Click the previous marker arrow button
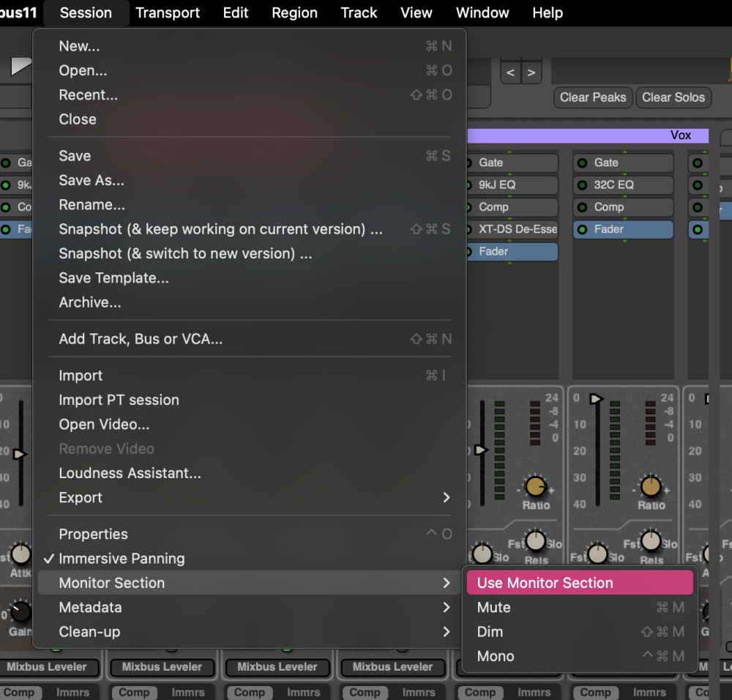Viewport: 732px width, 700px height. click(x=510, y=72)
